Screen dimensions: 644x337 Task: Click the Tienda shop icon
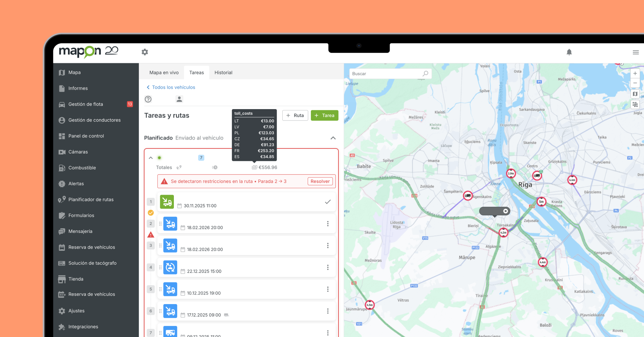(x=62, y=279)
